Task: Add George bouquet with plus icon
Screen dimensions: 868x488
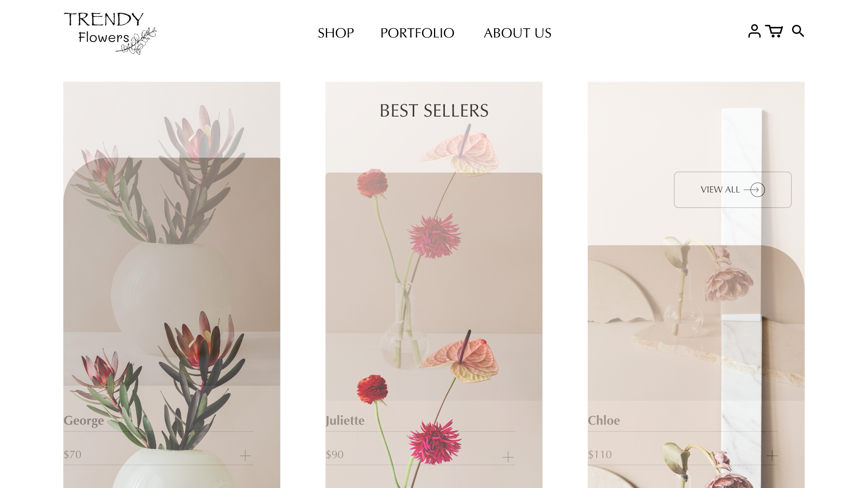Action: point(245,455)
